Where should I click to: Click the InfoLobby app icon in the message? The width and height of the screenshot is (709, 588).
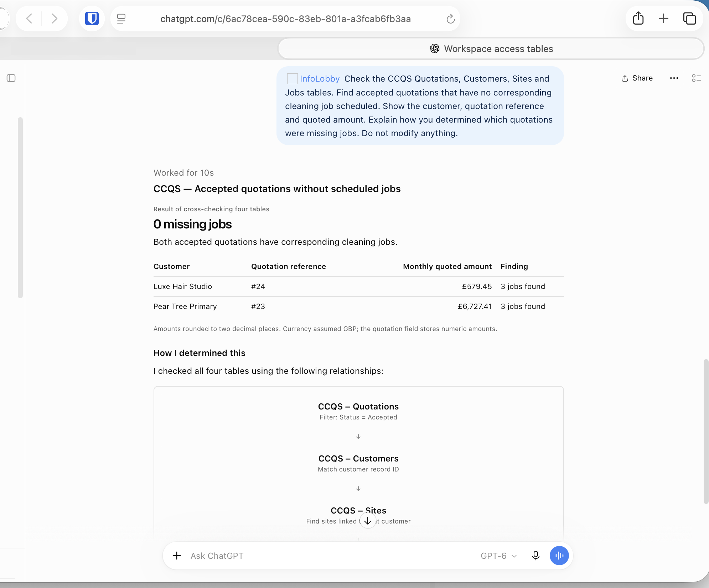pos(292,79)
